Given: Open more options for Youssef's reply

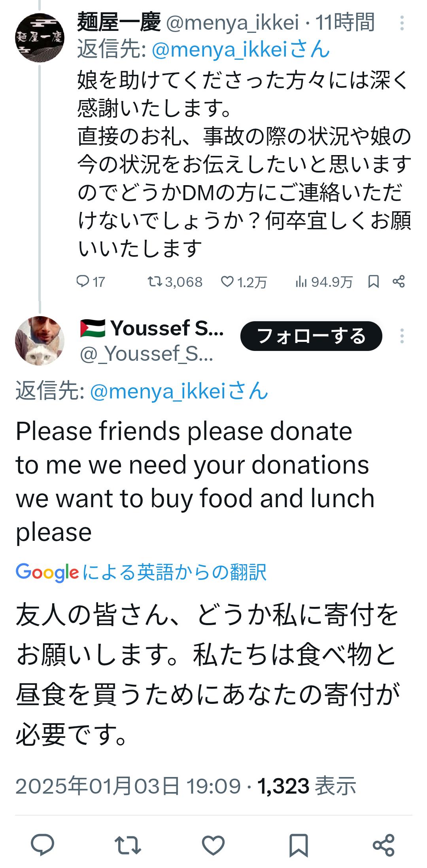Looking at the screenshot, I should point(402,336).
